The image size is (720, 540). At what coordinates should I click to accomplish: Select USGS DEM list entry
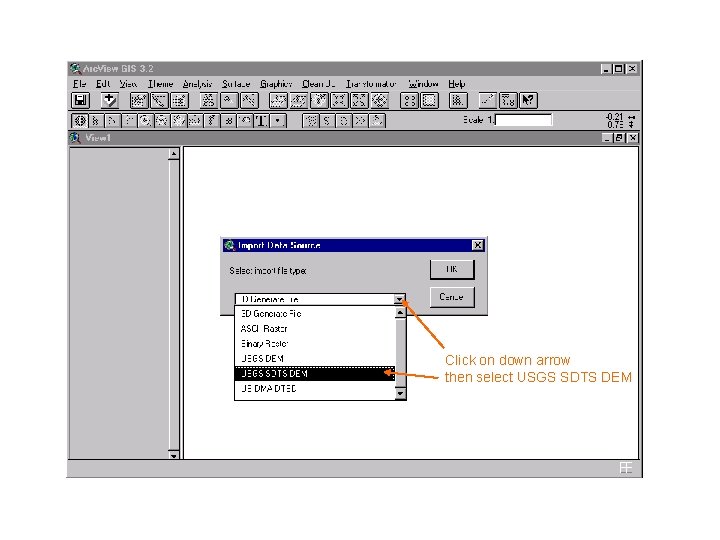pyautogui.click(x=315, y=359)
